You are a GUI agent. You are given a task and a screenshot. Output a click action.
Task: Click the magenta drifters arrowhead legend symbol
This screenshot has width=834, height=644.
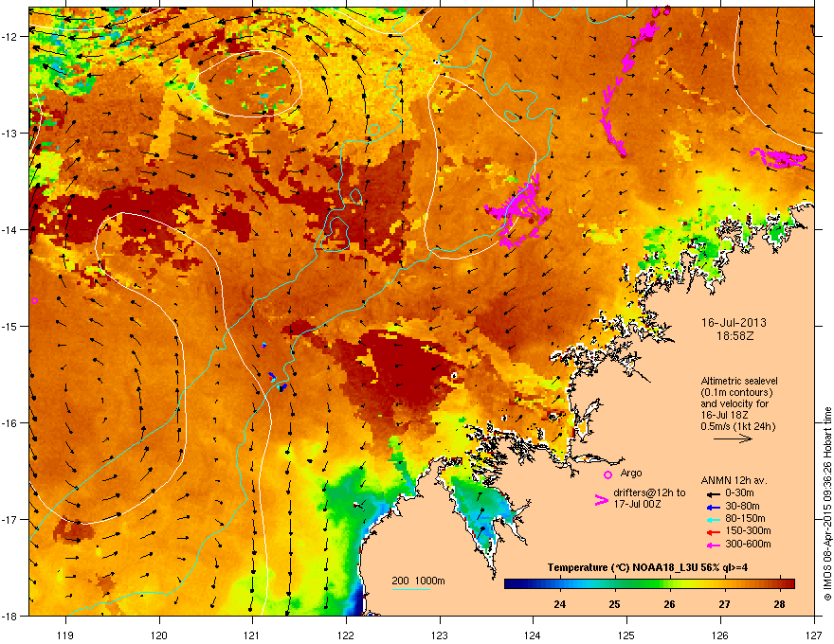[601, 500]
